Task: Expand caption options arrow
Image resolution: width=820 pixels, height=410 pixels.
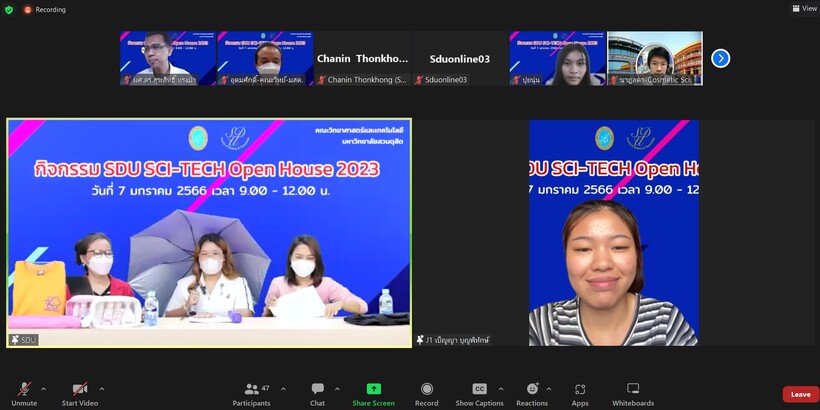Action: pos(501,389)
